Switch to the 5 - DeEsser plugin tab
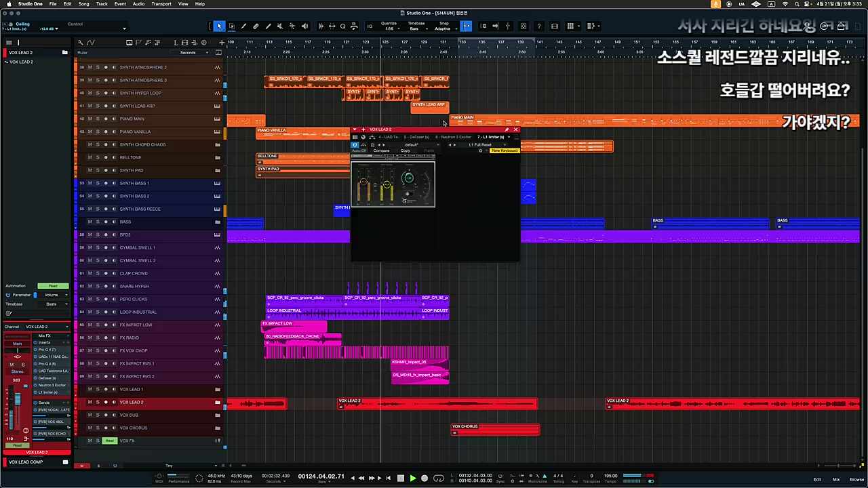Screen dimensions: 868x488 coord(416,137)
